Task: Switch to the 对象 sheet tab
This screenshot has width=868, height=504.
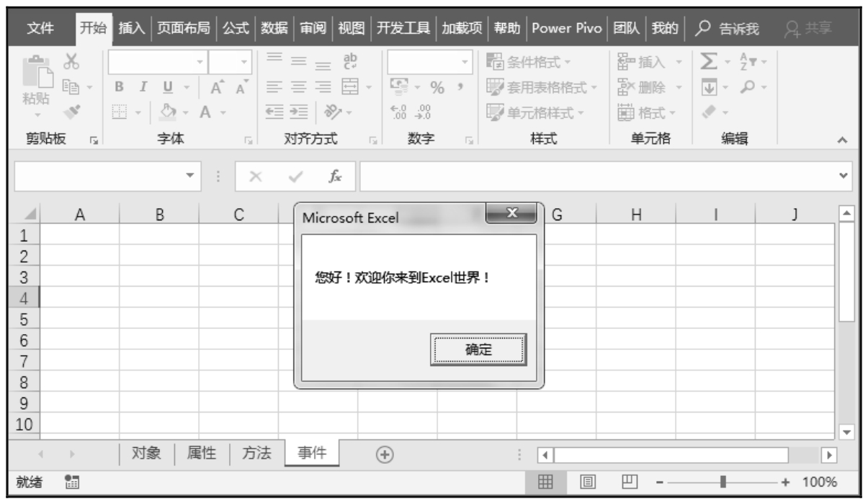Action: pos(147,453)
